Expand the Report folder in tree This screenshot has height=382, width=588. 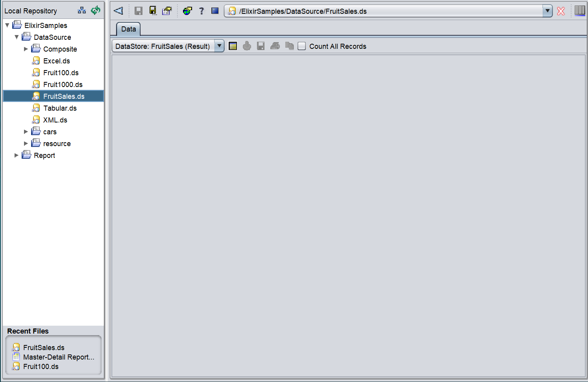pyautogui.click(x=17, y=156)
